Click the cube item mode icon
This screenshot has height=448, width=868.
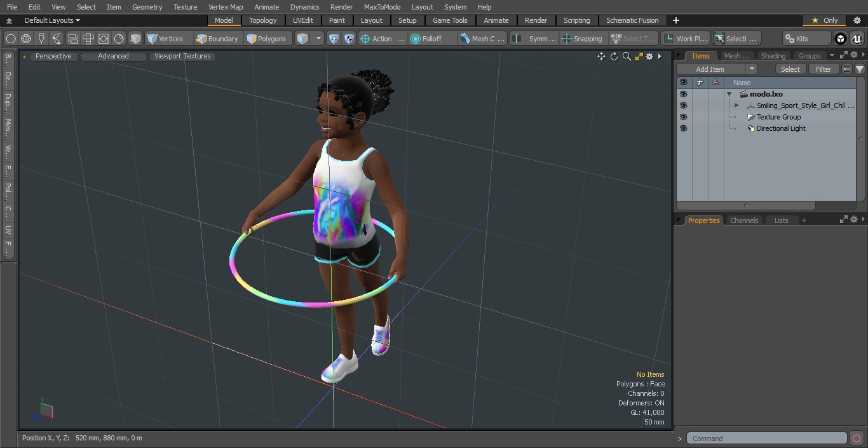[x=302, y=39]
